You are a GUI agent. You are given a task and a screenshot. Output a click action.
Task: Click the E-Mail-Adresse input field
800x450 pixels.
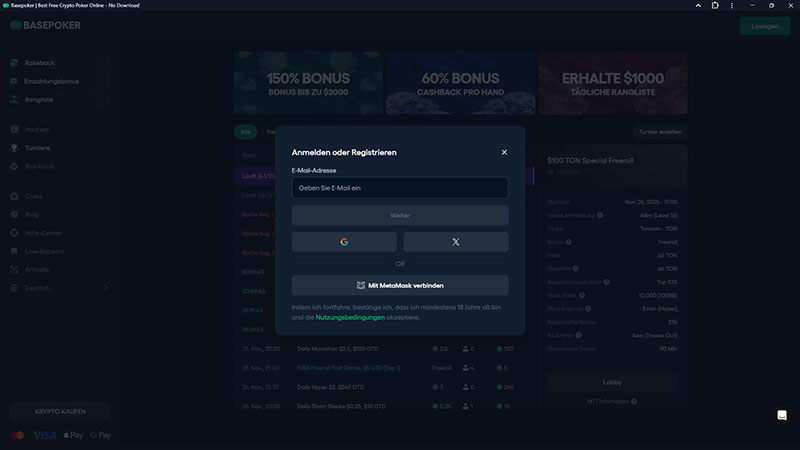click(x=400, y=188)
